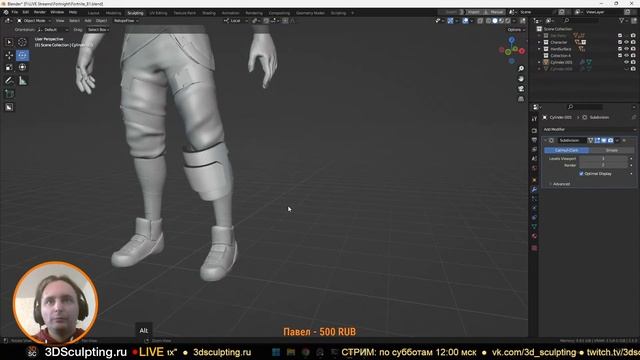This screenshot has width=640, height=360.
Task: Open the Object Data properties tab
Action: pos(534,227)
